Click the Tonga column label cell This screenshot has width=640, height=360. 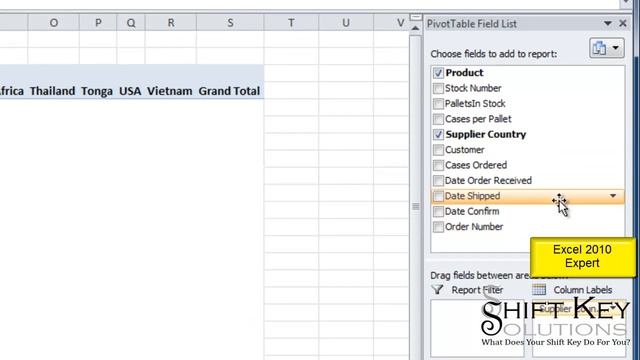coord(97,91)
